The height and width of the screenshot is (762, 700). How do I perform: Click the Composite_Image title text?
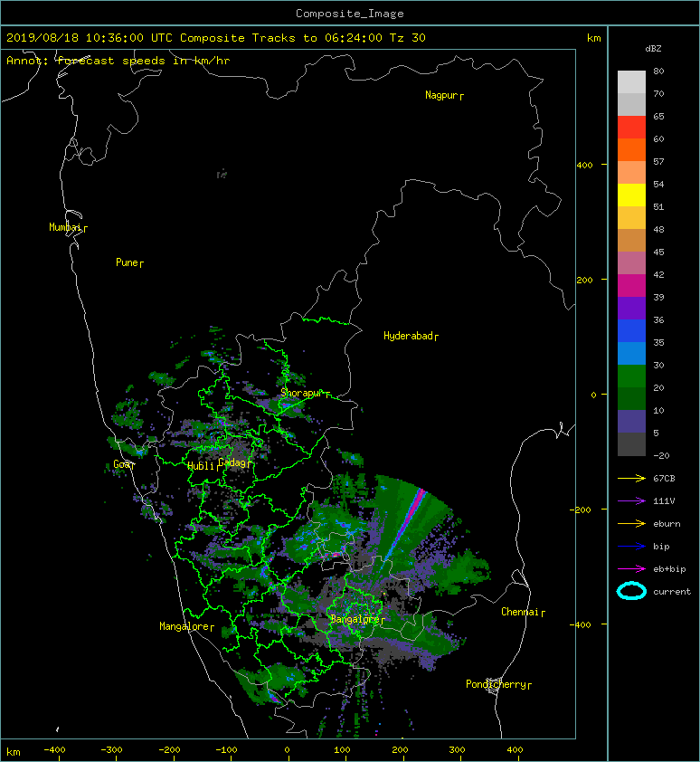(350, 14)
